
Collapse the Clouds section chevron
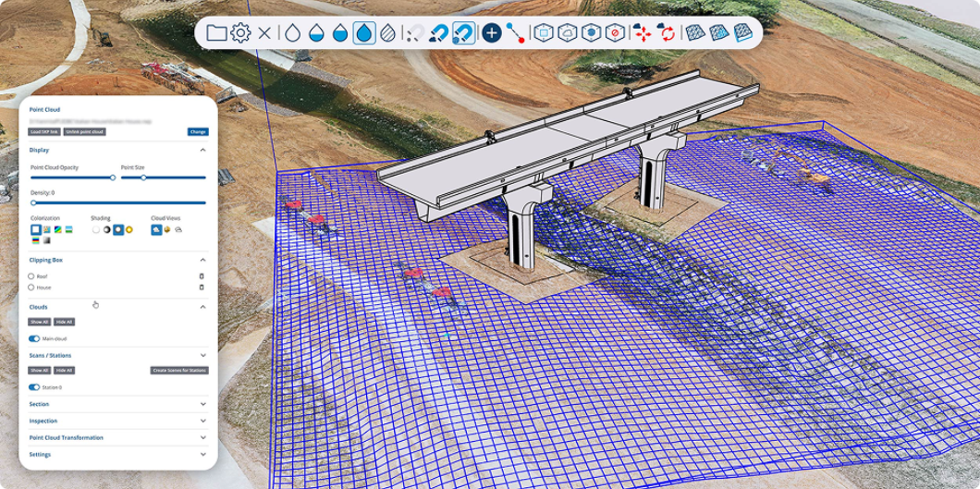point(202,307)
